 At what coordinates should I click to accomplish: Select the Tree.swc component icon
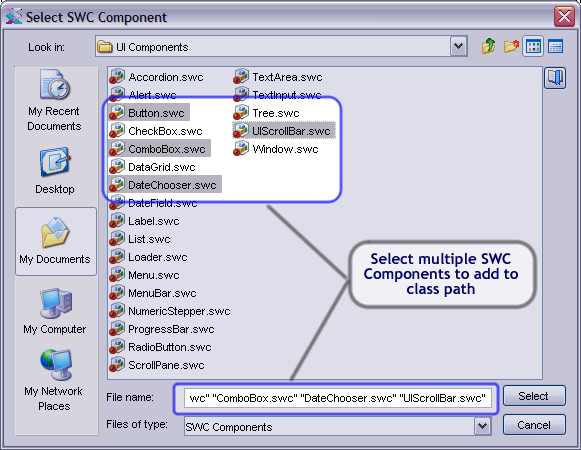[x=241, y=113]
